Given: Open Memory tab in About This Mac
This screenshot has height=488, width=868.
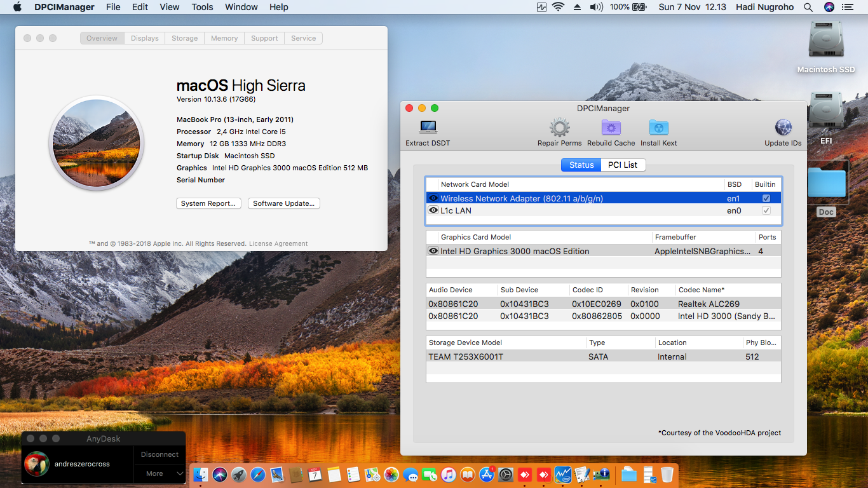Looking at the screenshot, I should pos(224,38).
